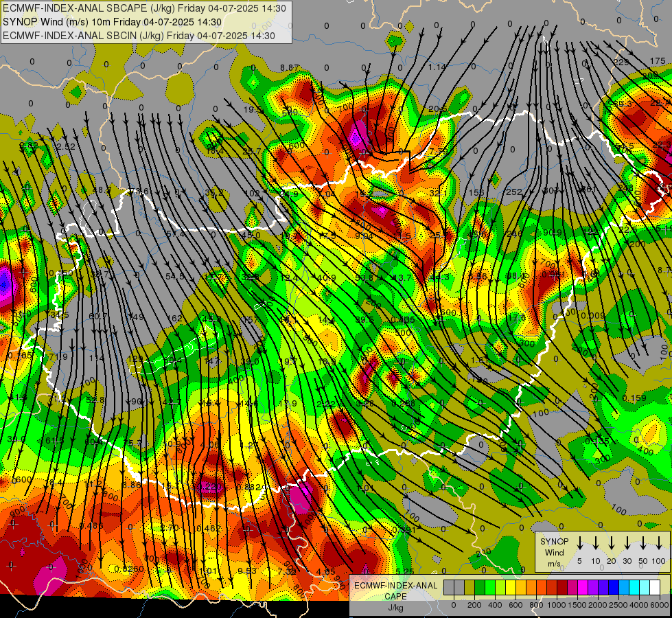Click the map value 0.435
Viewport: 672px width, 618px height.
pos(403,320)
